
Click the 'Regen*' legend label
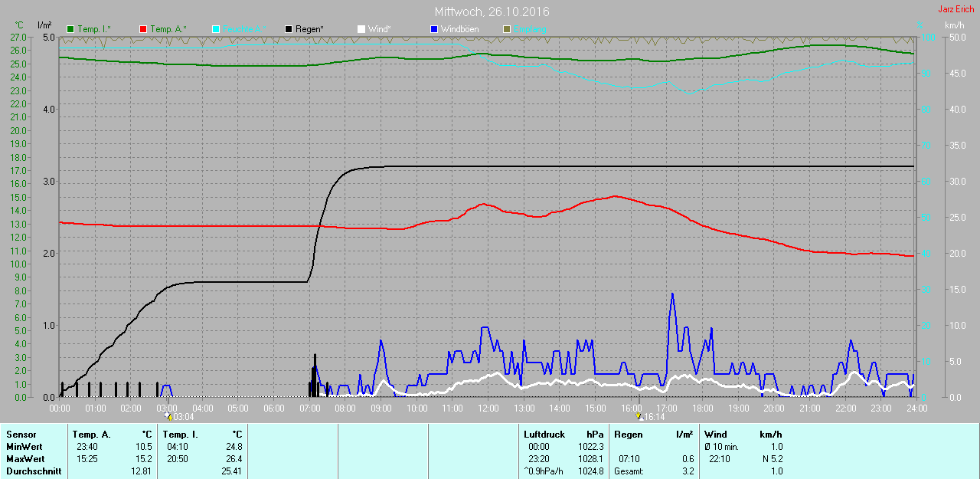point(310,29)
